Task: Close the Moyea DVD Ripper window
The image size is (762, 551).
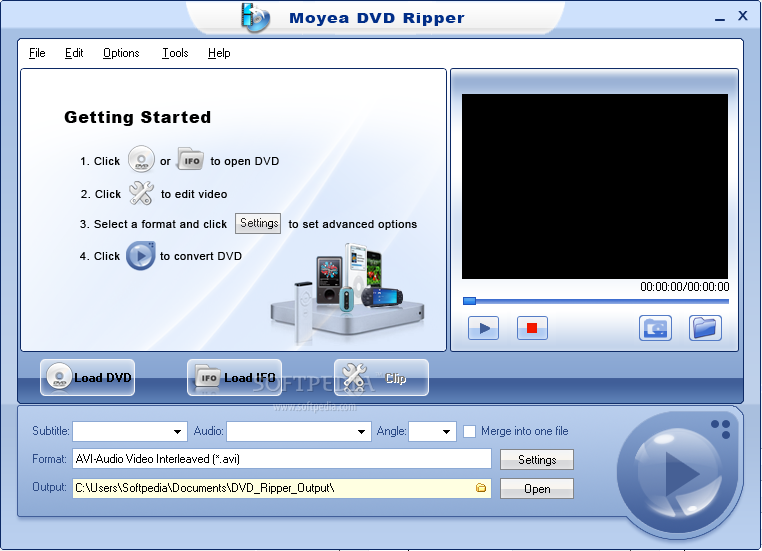Action: point(743,16)
